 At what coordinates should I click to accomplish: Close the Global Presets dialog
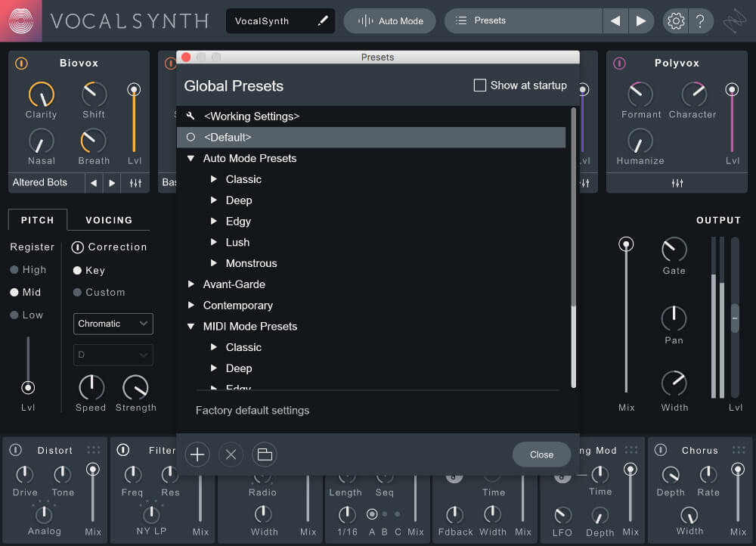pyautogui.click(x=541, y=454)
